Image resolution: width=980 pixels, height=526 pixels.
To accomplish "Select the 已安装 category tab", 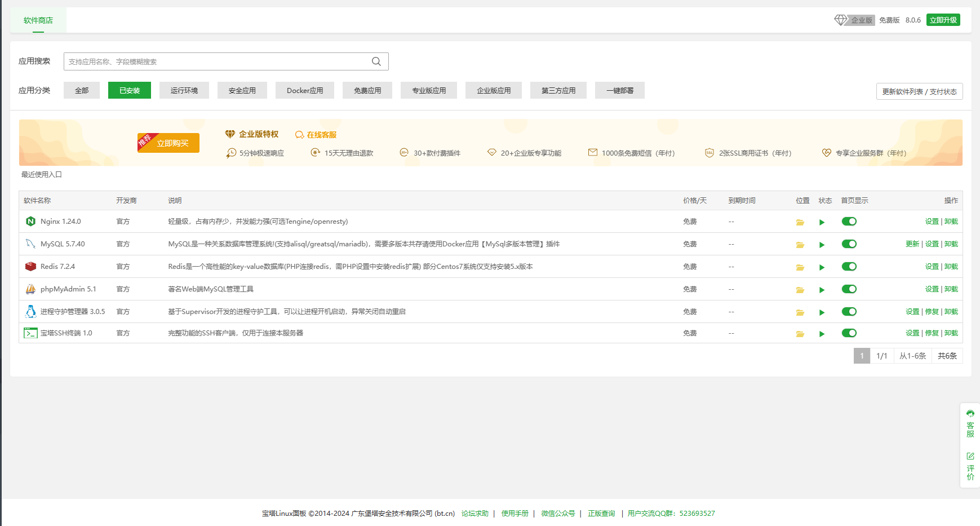I will coord(130,90).
